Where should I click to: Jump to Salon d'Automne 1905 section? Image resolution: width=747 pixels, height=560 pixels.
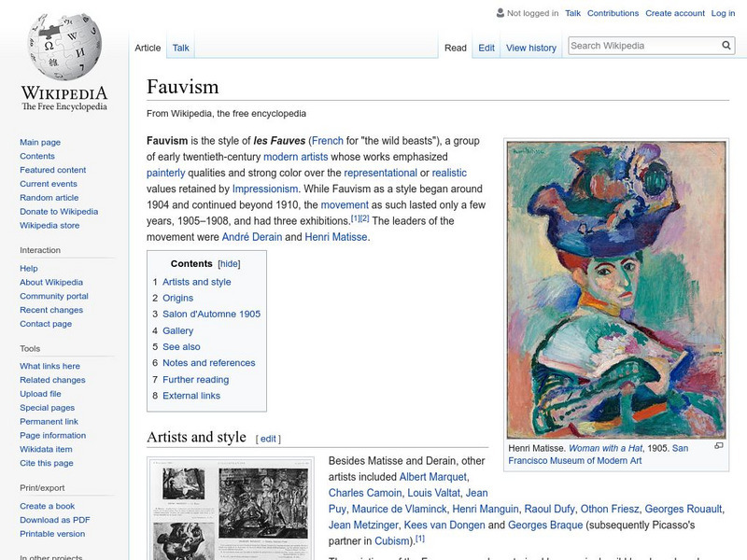tap(212, 314)
